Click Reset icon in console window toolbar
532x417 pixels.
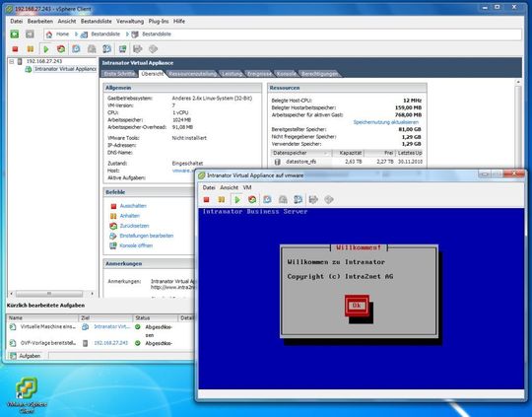click(252, 200)
